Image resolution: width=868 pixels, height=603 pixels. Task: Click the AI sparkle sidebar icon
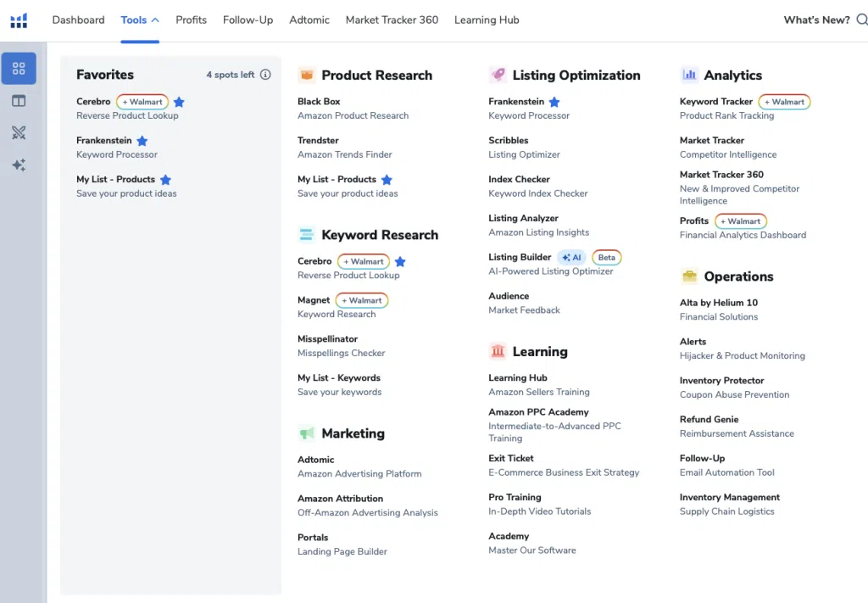pos(19,165)
